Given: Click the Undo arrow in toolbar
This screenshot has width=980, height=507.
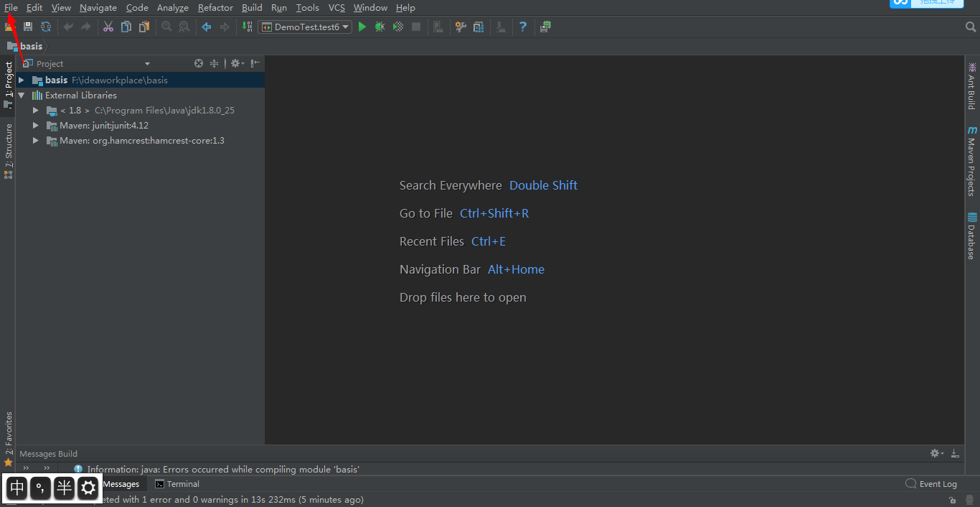Looking at the screenshot, I should (68, 27).
